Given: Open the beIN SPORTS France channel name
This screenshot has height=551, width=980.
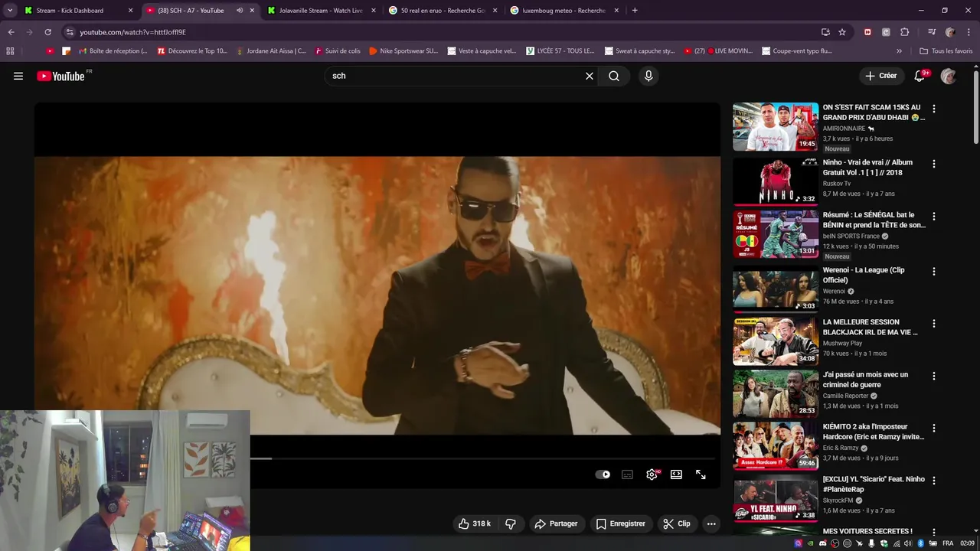Looking at the screenshot, I should tap(851, 236).
